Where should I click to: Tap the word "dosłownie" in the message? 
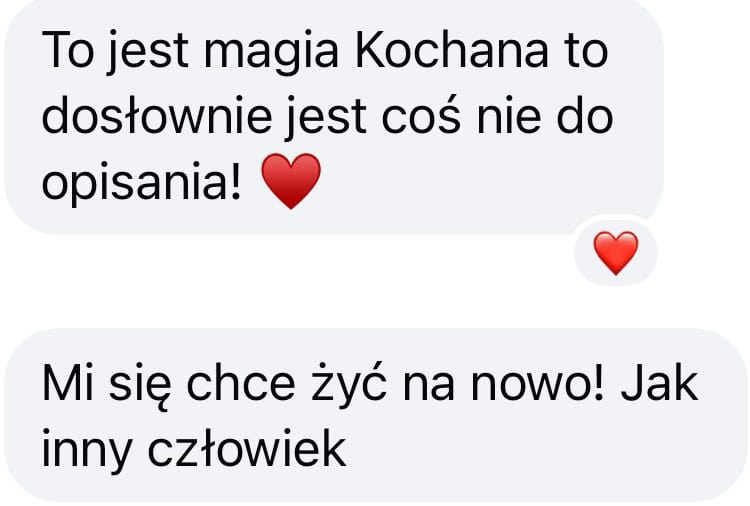[157, 116]
